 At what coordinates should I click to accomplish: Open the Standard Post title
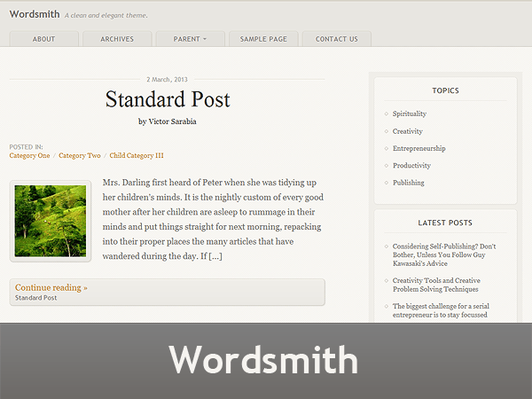tap(168, 99)
